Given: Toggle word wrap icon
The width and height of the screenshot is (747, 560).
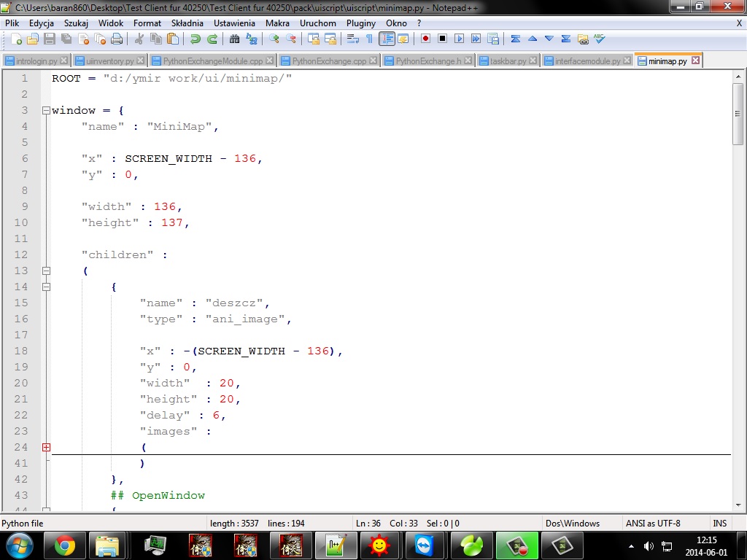Looking at the screenshot, I should point(352,39).
